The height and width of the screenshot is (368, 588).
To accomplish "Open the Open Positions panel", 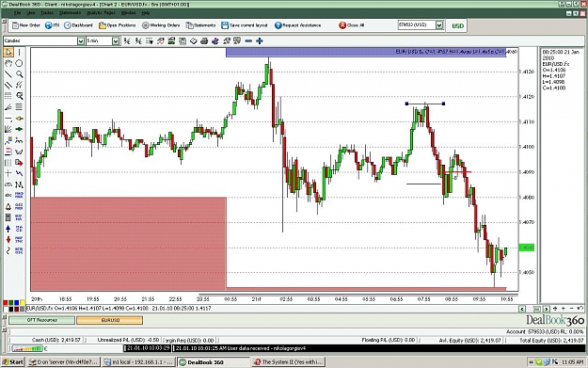I will coord(117,25).
